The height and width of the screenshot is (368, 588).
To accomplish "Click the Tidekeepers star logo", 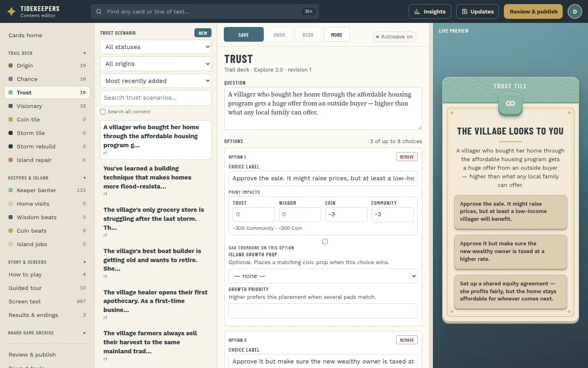I will tap(11, 11).
